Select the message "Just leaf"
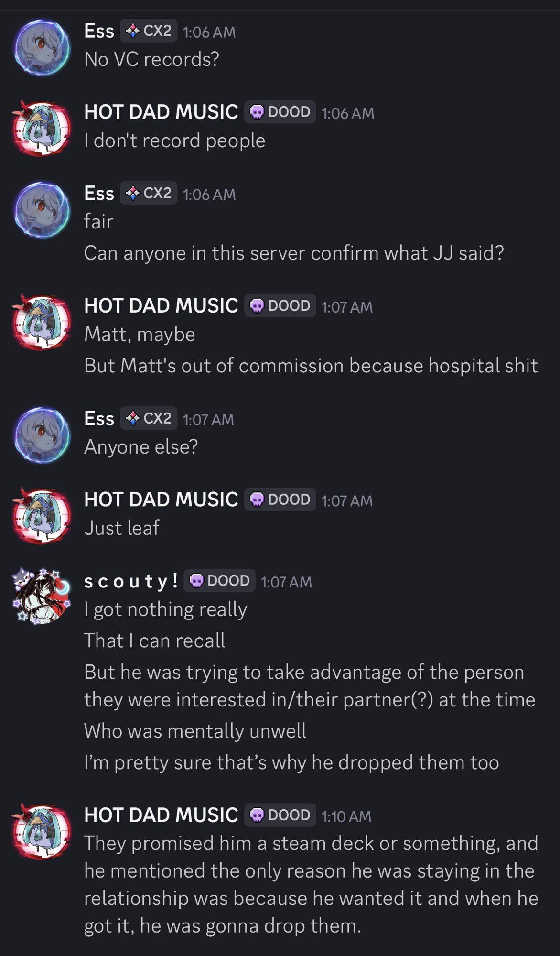Screen dimensions: 560x956 tap(122, 528)
